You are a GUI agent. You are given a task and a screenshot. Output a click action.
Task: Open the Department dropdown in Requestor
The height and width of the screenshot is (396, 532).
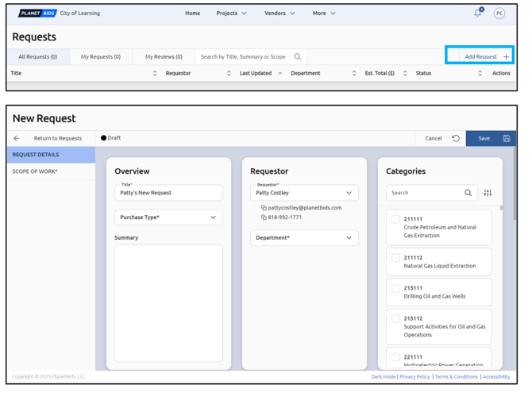304,237
